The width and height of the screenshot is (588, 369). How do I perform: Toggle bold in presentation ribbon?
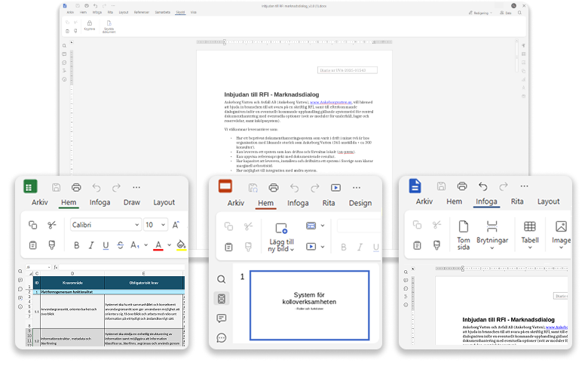344,247
